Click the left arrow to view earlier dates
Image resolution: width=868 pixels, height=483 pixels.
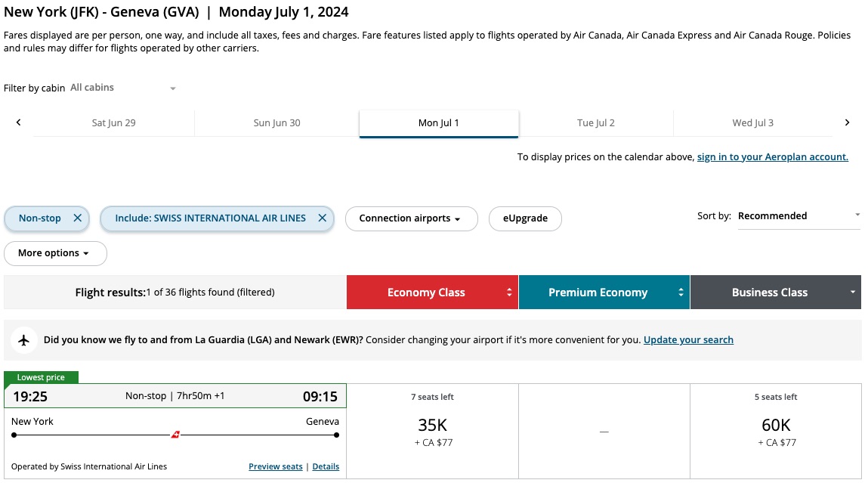(x=18, y=122)
